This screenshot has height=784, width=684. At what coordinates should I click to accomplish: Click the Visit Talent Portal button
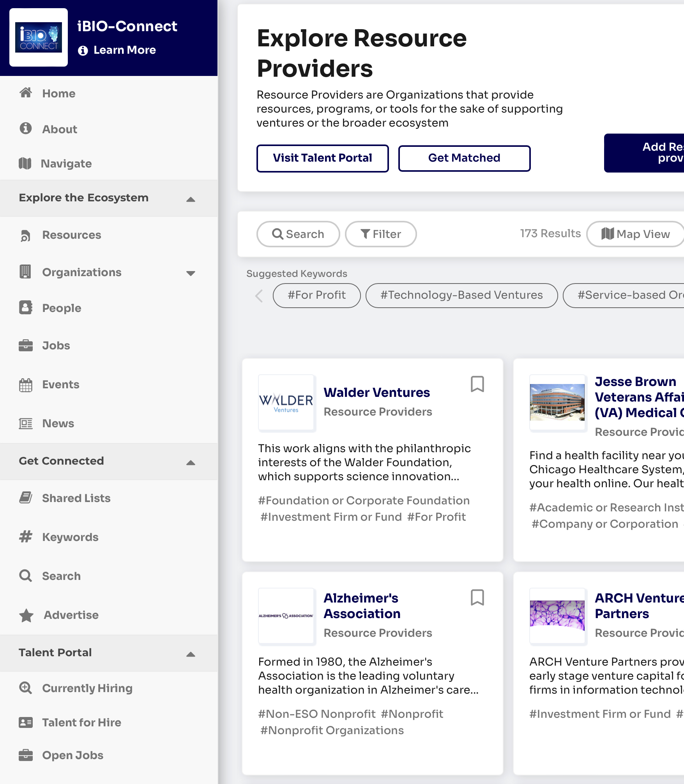click(322, 158)
